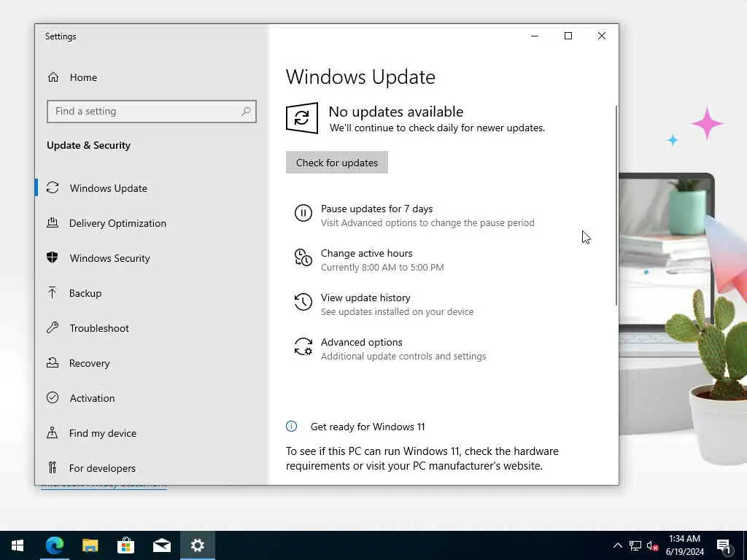Click the Update & Security section label
Image resolution: width=747 pixels, height=560 pixels.
tap(88, 145)
